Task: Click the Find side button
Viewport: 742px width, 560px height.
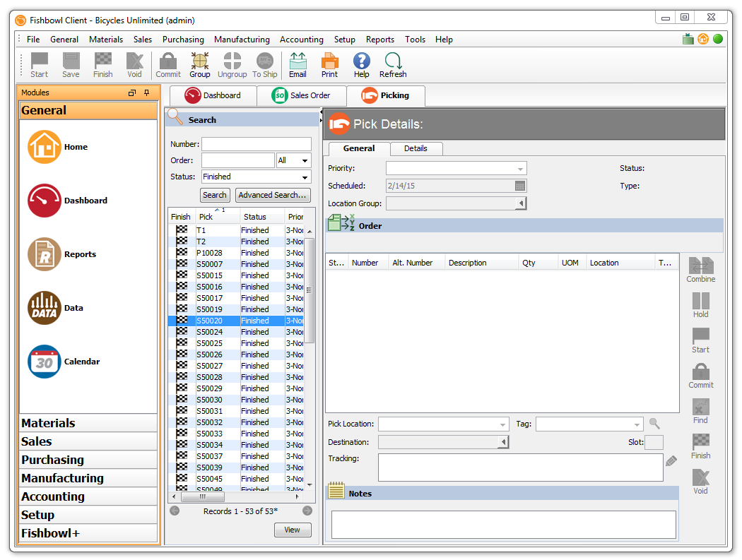Action: (x=701, y=411)
